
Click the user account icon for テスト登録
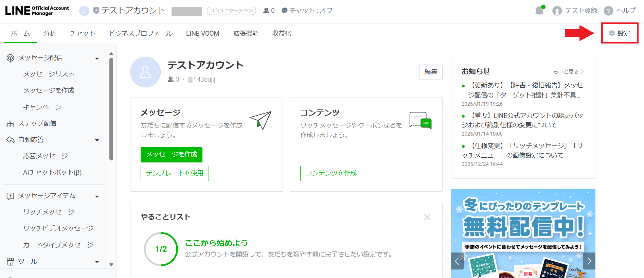557,11
